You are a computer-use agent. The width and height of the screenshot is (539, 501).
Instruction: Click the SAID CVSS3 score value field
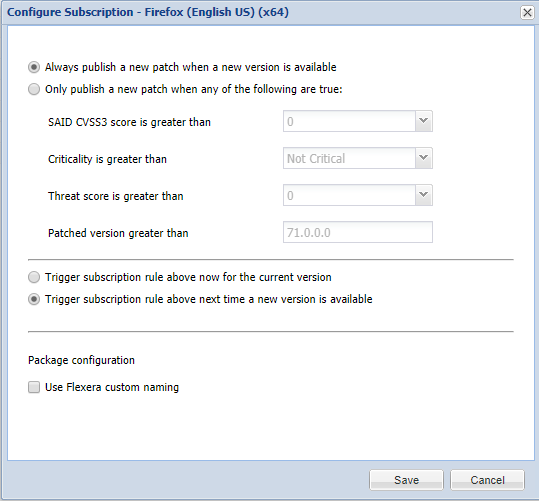point(349,121)
